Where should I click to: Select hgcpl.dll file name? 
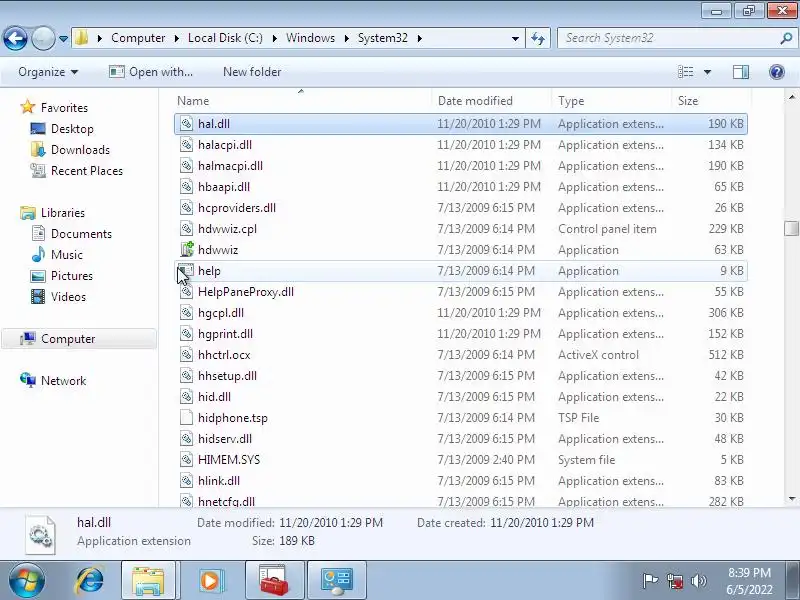coord(220,313)
